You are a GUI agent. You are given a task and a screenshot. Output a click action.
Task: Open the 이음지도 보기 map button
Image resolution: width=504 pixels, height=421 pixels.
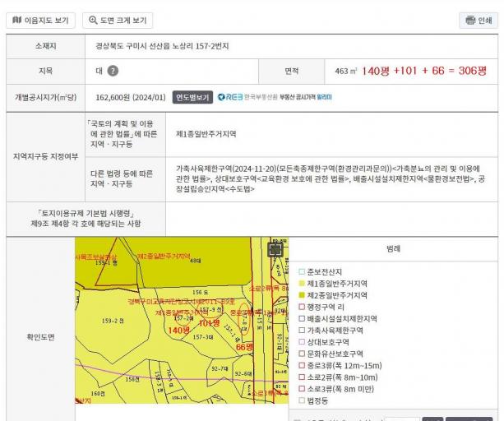[40, 21]
